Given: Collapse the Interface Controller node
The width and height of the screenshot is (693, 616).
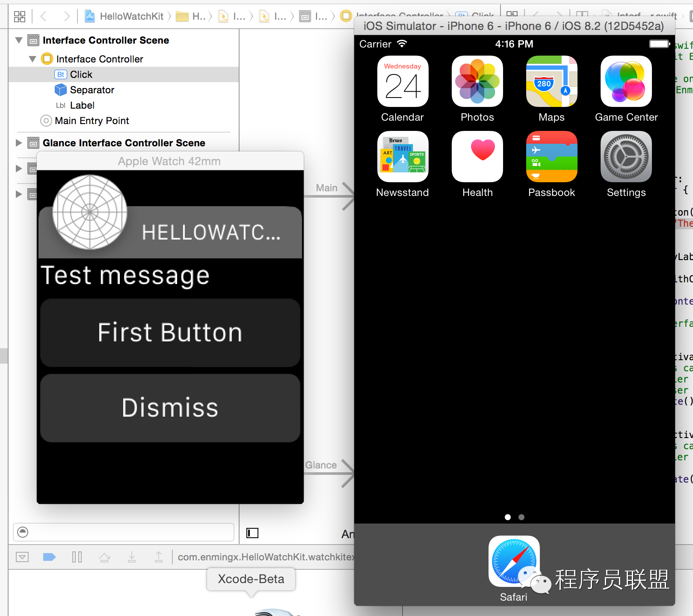Looking at the screenshot, I should tap(33, 59).
